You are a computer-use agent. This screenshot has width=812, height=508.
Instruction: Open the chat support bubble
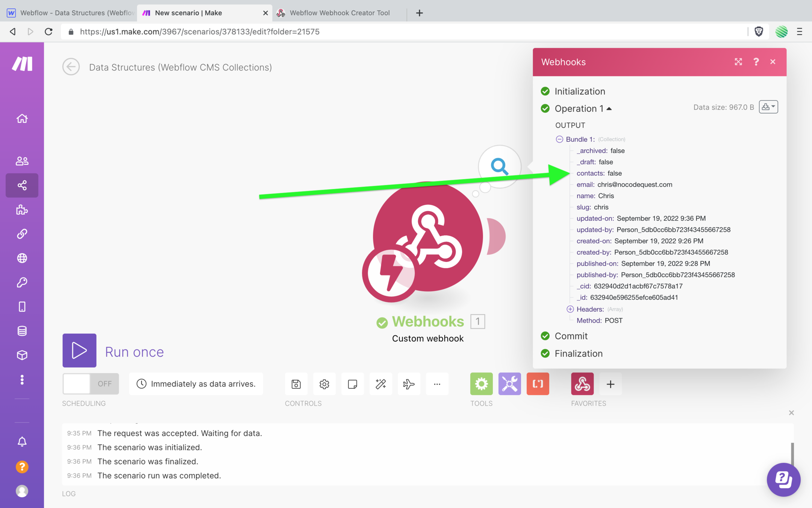coord(783,479)
